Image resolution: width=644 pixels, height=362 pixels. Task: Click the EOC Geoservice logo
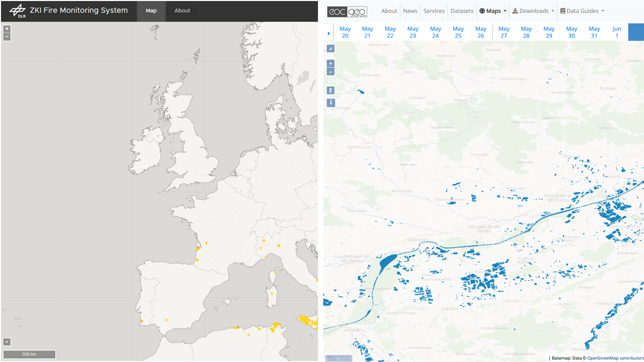pyautogui.click(x=347, y=11)
